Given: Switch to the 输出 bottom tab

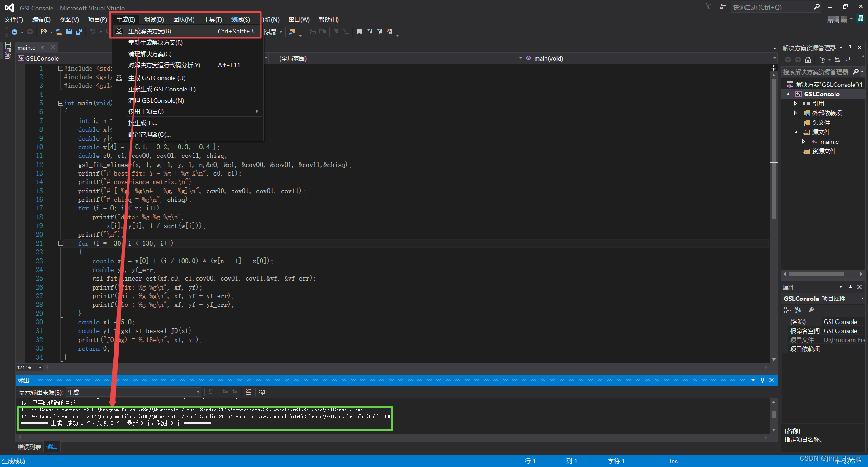Looking at the screenshot, I should coord(52,447).
